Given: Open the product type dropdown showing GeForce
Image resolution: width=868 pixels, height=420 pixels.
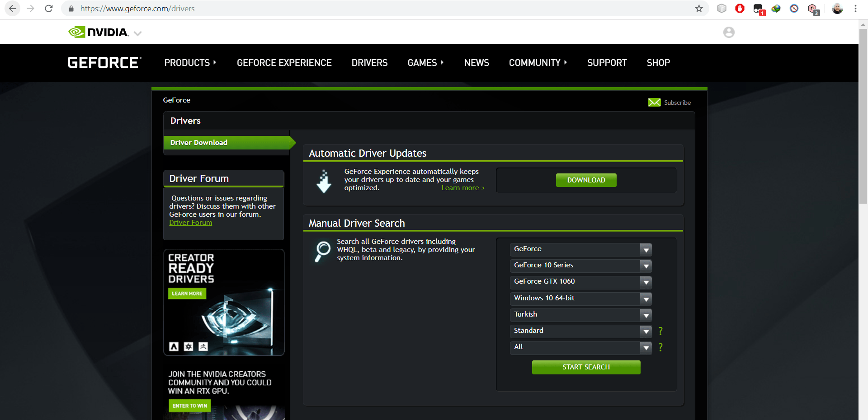Looking at the screenshot, I should [581, 249].
